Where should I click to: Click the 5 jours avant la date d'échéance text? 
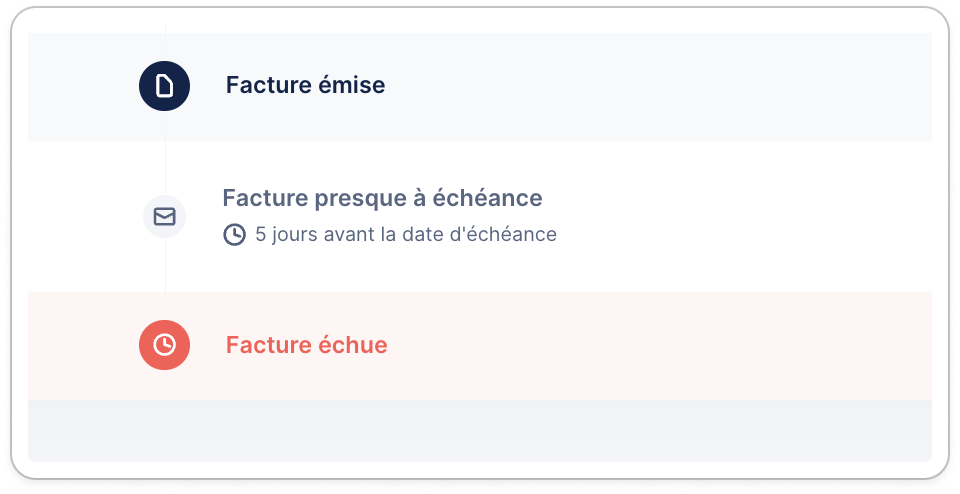pyautogui.click(x=406, y=234)
